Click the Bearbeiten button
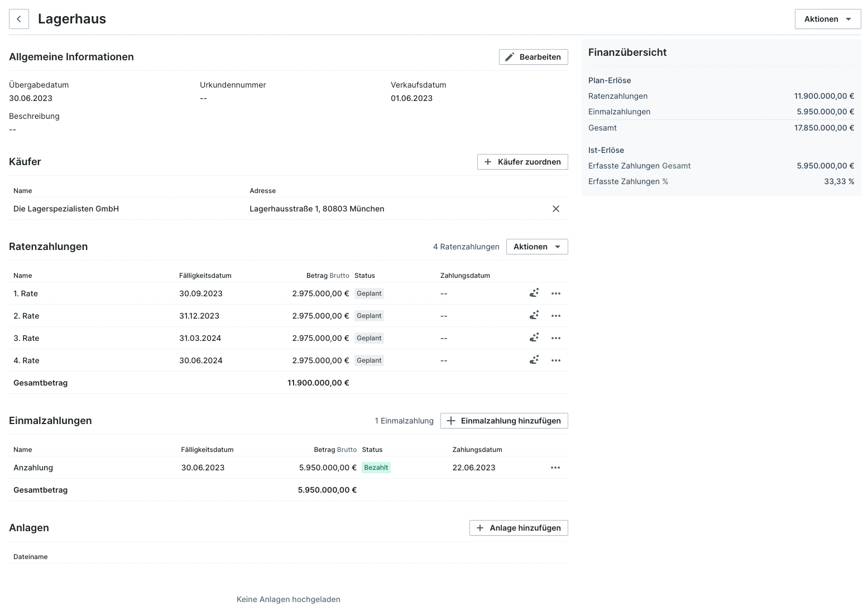Image resolution: width=868 pixels, height=616 pixels. [x=533, y=57]
